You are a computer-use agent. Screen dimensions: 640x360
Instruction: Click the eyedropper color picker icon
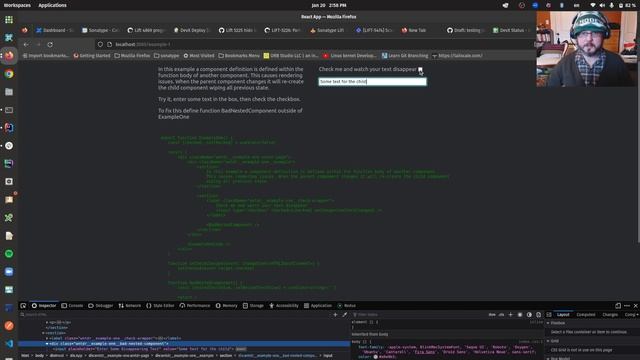pyautogui.click(x=345, y=315)
